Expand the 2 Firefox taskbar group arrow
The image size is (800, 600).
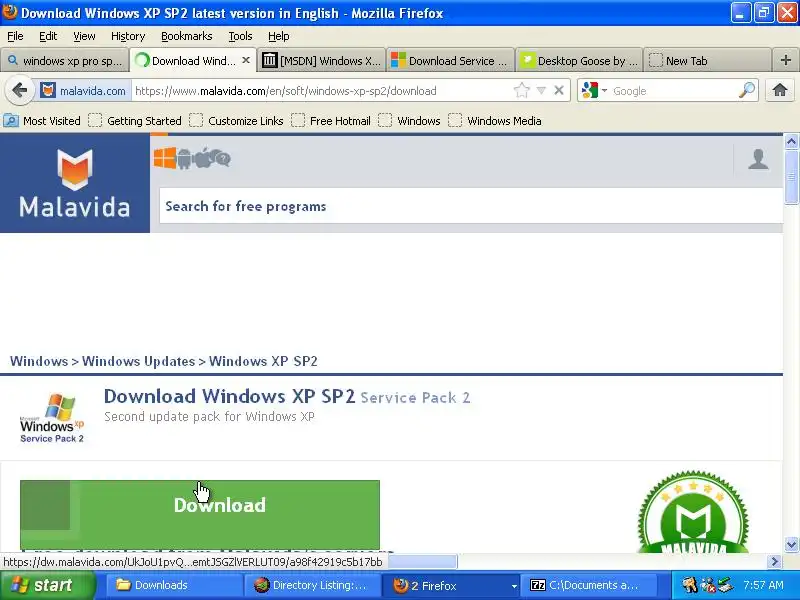[514, 586]
